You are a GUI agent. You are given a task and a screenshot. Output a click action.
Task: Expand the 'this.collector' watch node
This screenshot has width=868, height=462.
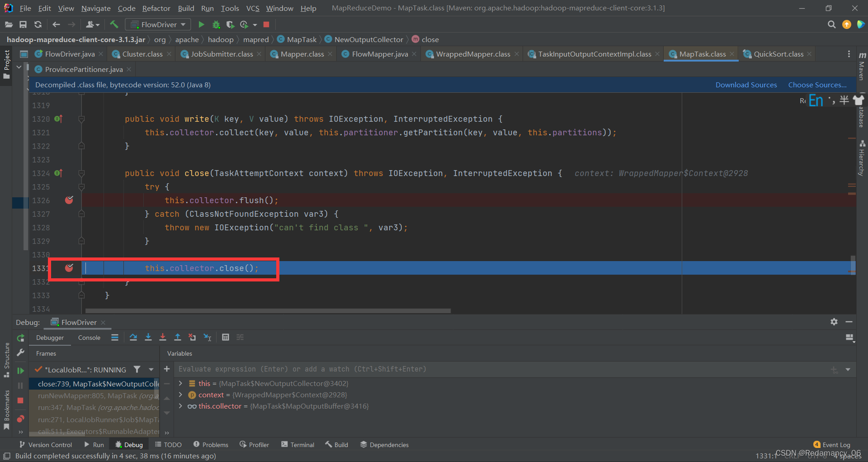[180, 406]
